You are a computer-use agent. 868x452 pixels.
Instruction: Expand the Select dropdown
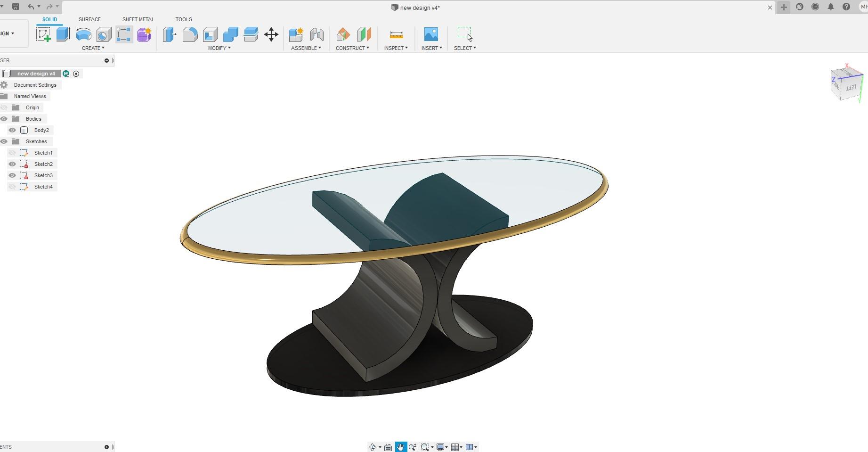click(464, 48)
